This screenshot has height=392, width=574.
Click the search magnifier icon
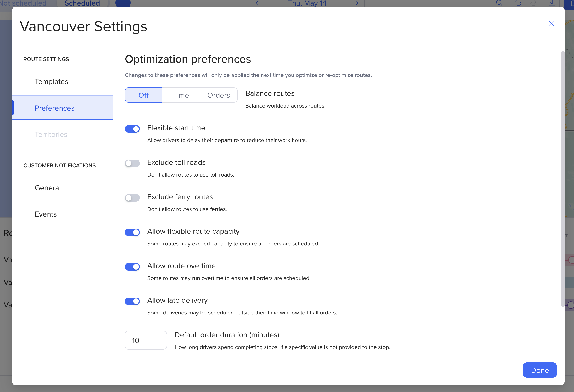(499, 3)
